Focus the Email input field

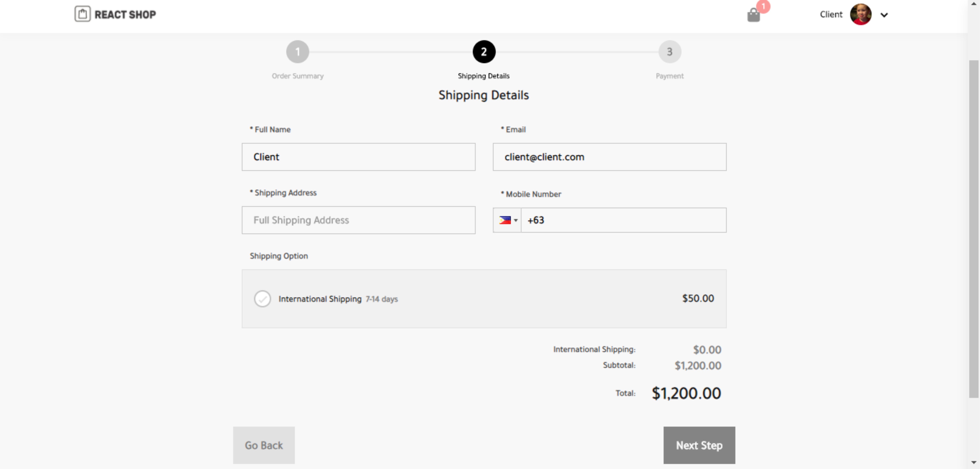609,157
